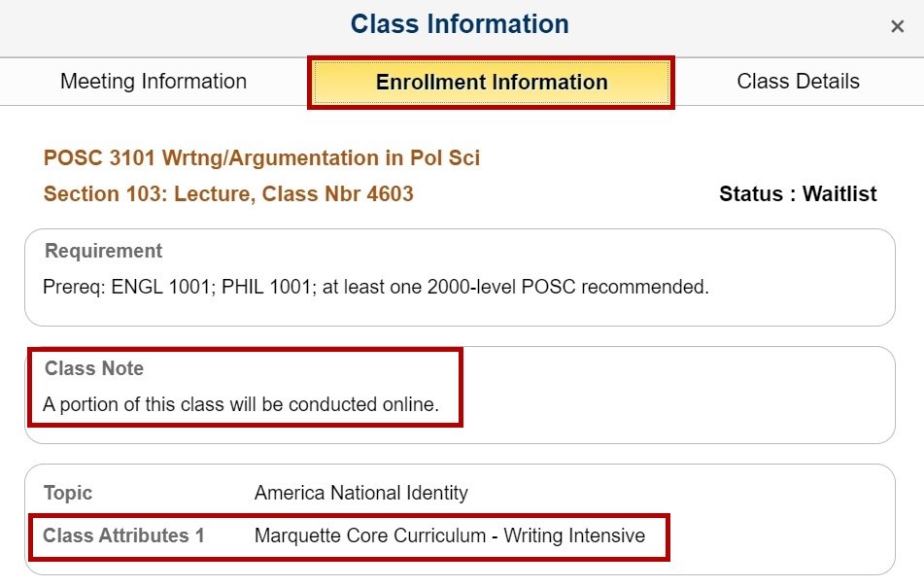Click the conducted online note sentence
Image resolution: width=924 pixels, height=587 pixels.
tap(241, 404)
